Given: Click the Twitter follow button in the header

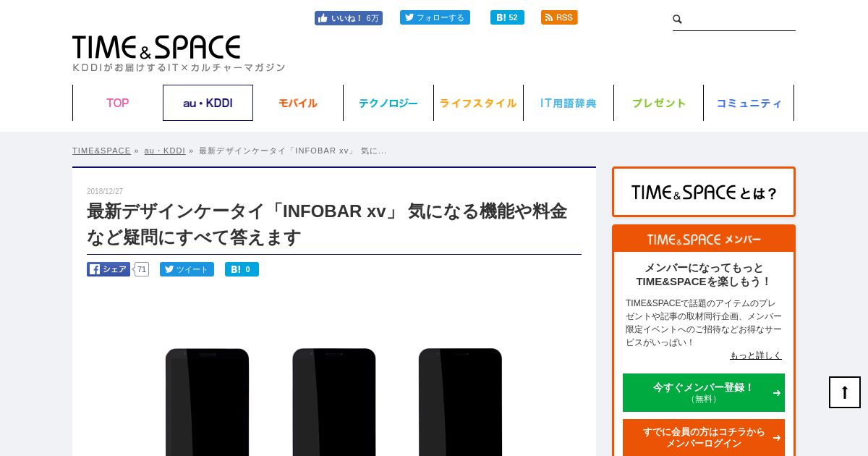Looking at the screenshot, I should tap(435, 17).
